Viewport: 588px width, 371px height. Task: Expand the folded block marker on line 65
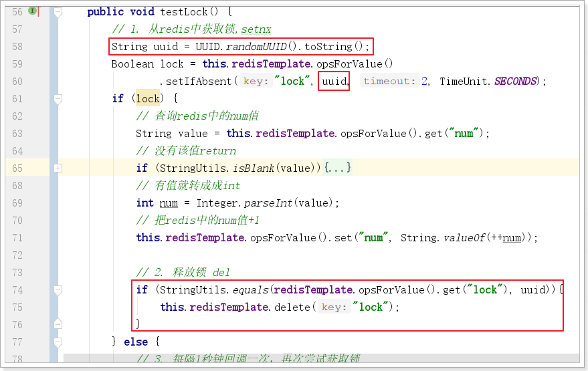click(58, 168)
